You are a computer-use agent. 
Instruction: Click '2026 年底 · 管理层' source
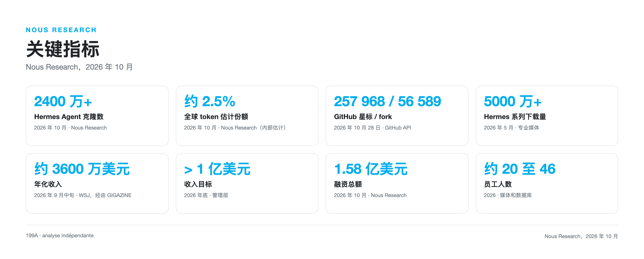[206, 195]
